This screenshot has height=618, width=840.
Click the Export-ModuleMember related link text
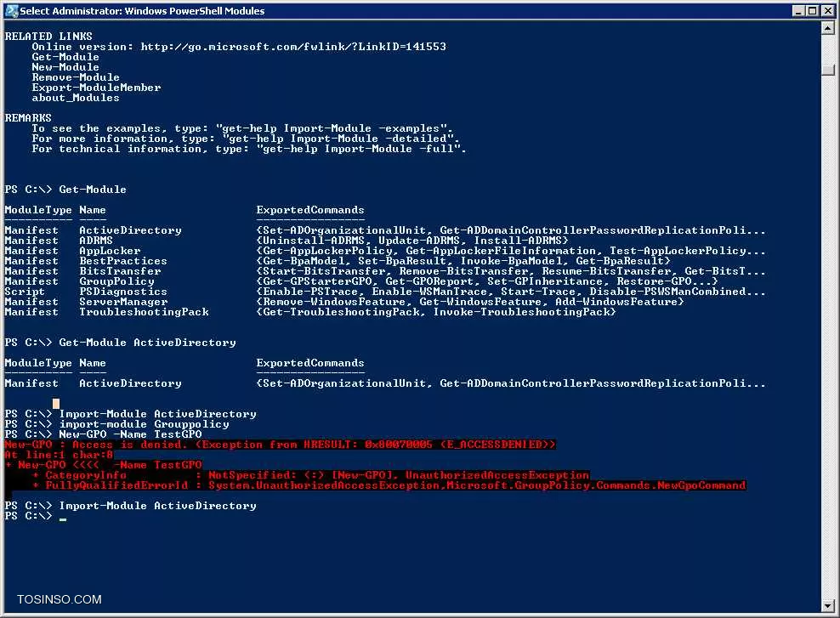pos(96,88)
